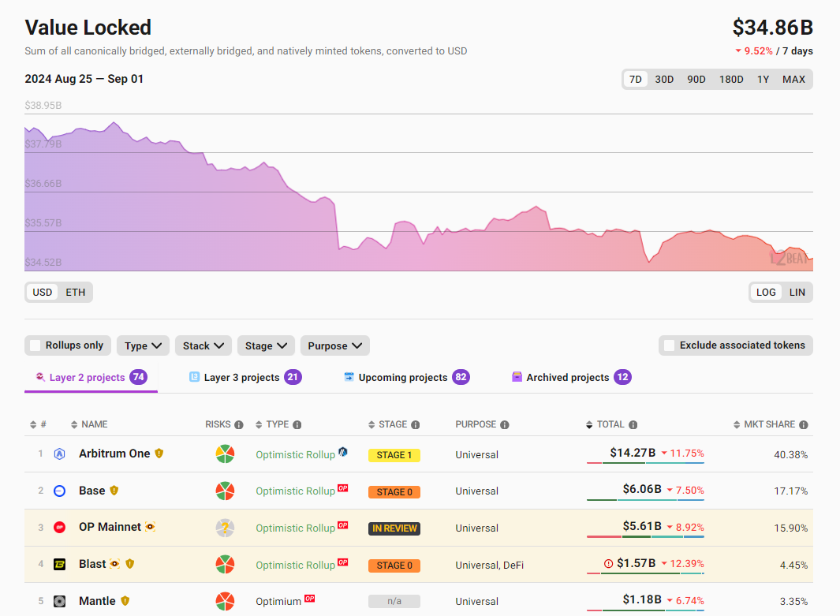Click the info icon next to RISKS
This screenshot has width=840, height=616.
click(x=239, y=425)
